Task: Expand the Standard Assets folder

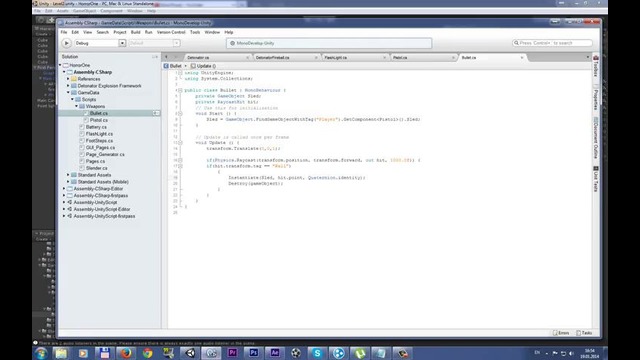Action: [x=68, y=175]
